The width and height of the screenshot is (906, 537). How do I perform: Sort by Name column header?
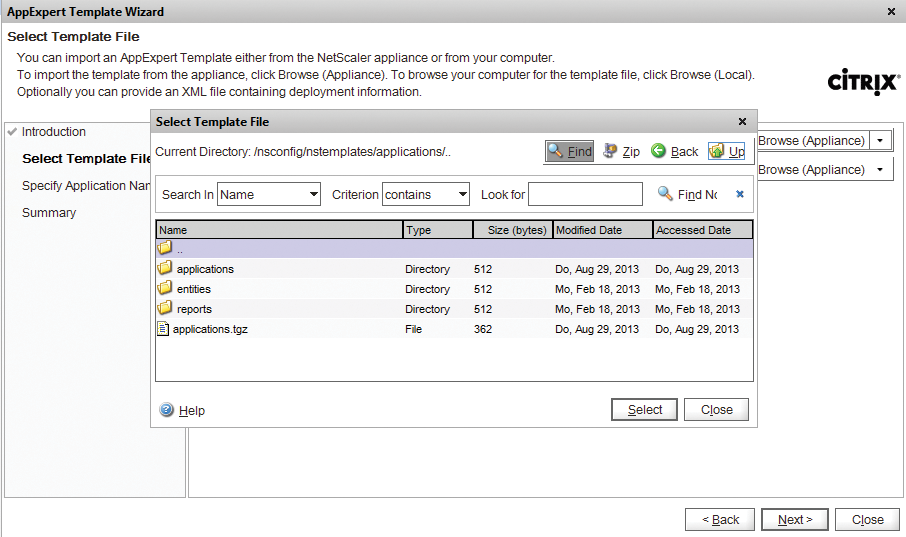pos(280,230)
